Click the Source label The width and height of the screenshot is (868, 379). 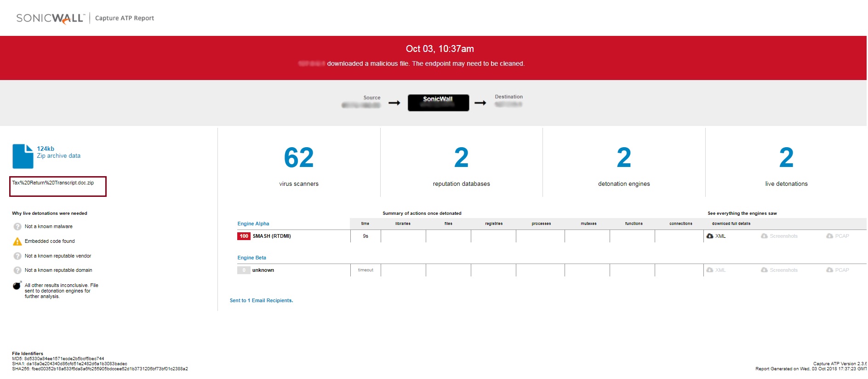371,98
